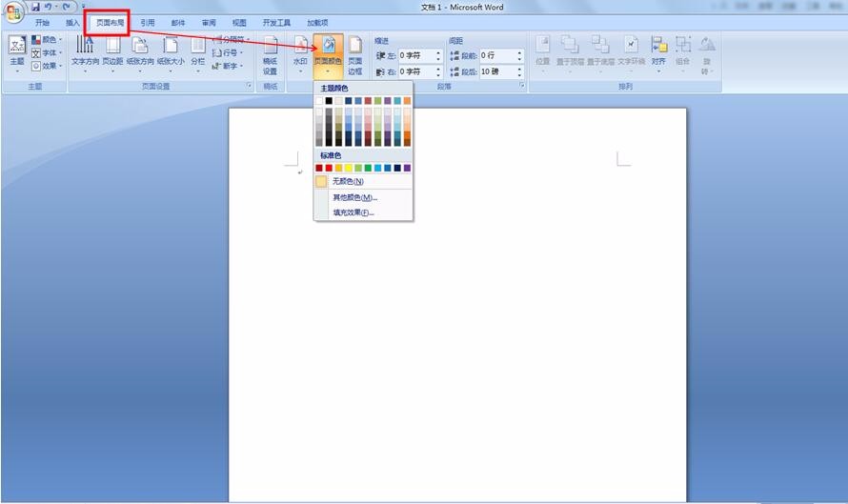
Task: Pick the standard light blue swatch
Action: point(377,169)
